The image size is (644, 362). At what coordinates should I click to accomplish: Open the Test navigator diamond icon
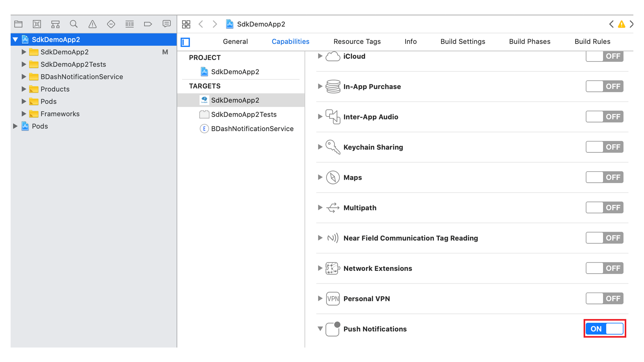(x=111, y=24)
